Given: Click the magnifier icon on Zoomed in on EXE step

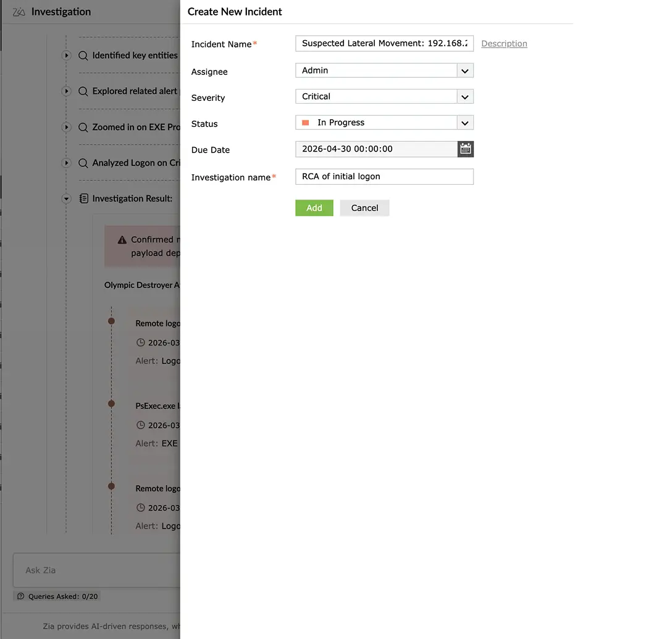Looking at the screenshot, I should (x=83, y=127).
